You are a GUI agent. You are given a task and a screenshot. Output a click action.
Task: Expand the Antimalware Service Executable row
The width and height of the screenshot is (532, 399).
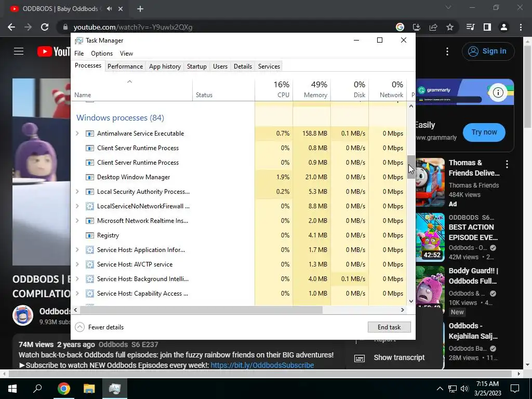[77, 134]
